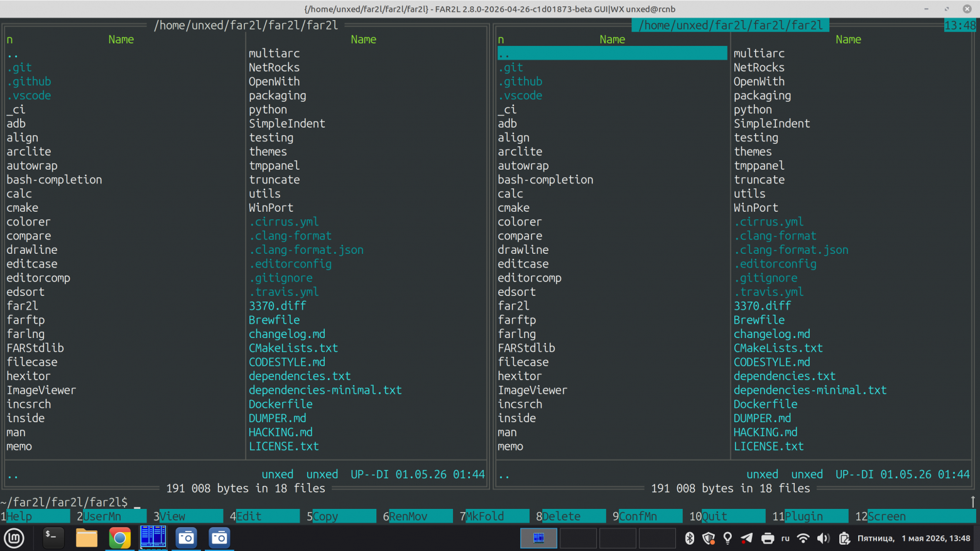Select CMakeLists.txt in left panel

coord(293,348)
